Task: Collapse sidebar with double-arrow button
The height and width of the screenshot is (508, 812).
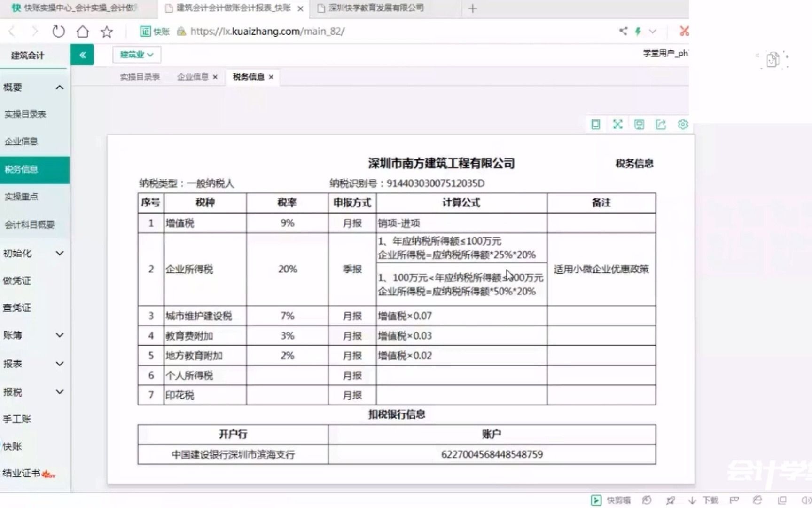Action: point(82,55)
